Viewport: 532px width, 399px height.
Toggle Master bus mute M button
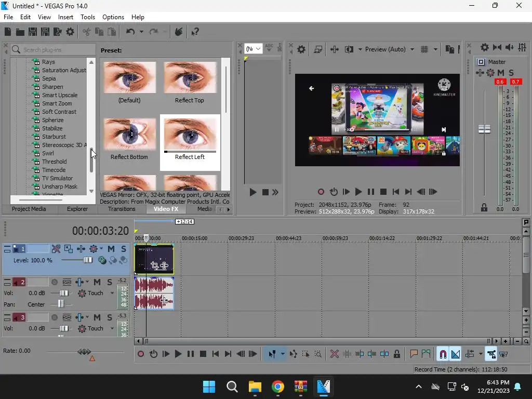coord(501,73)
